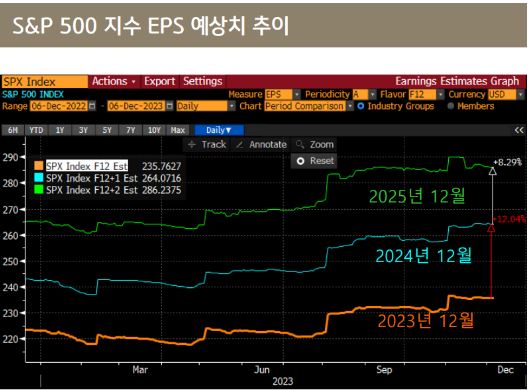Select the SPX Index F12+2 Est legend label

92,190
